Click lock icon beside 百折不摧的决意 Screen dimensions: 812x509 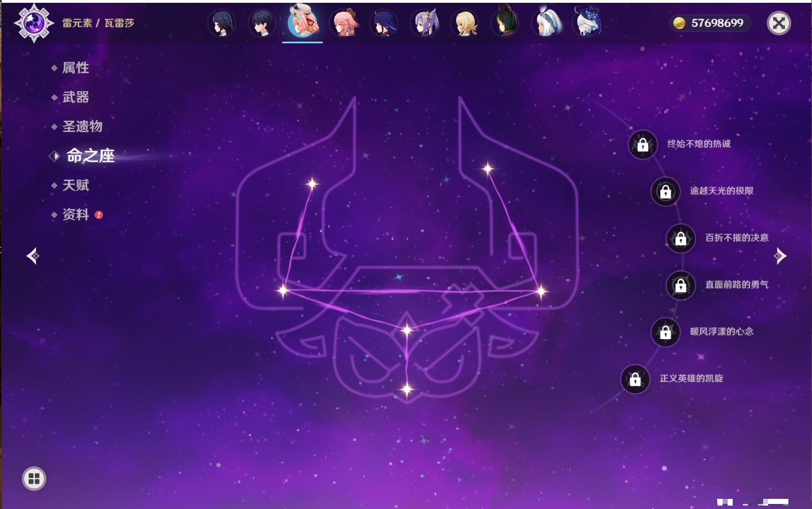click(x=680, y=238)
